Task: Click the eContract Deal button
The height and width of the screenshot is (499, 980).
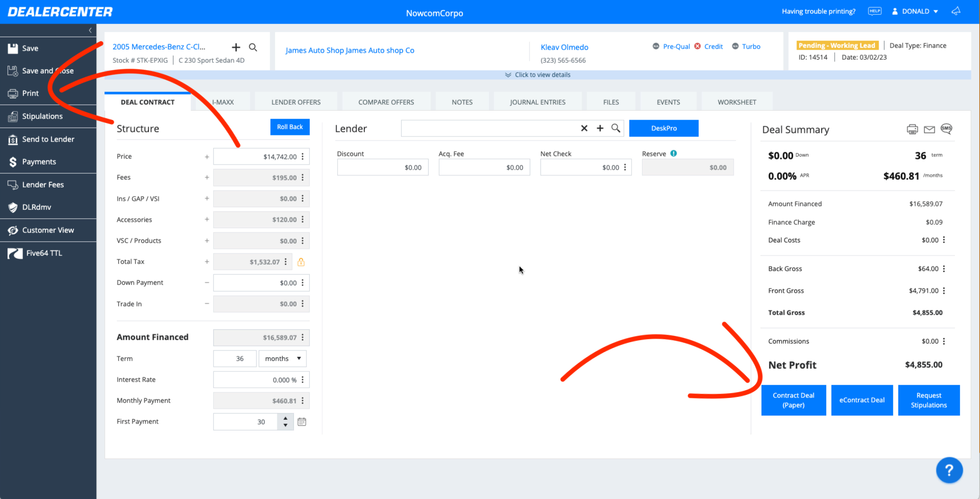Action: click(x=862, y=400)
